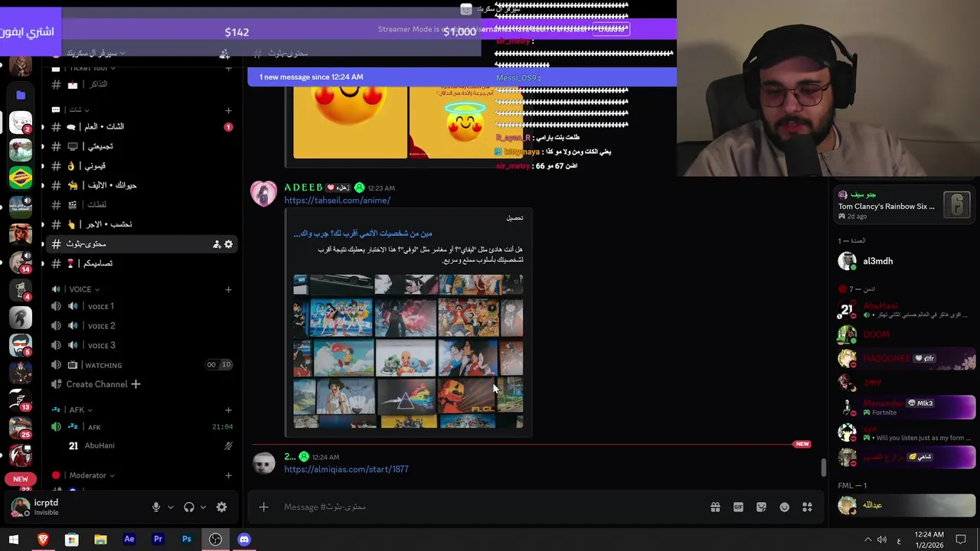Open Tom Clancy's Rainbow Six activity card
The height and width of the screenshot is (551, 980).
click(904, 206)
